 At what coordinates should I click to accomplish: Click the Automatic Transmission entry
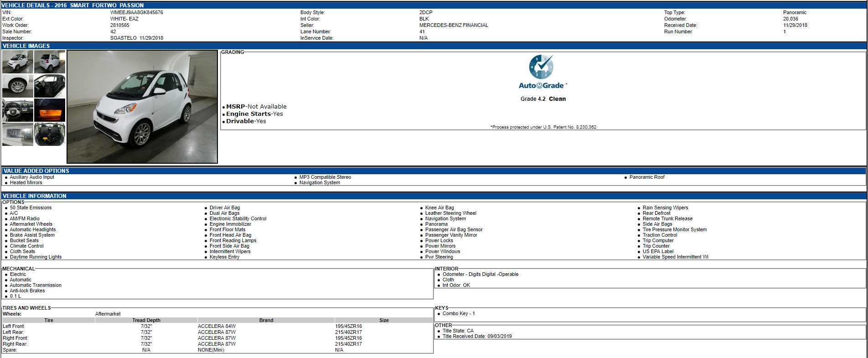pyautogui.click(x=36, y=285)
